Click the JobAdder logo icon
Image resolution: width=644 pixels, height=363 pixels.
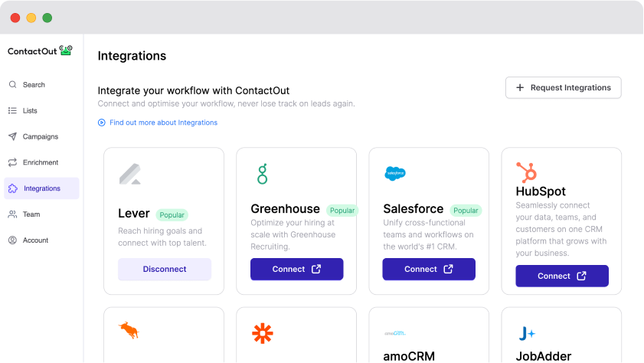coord(526,333)
